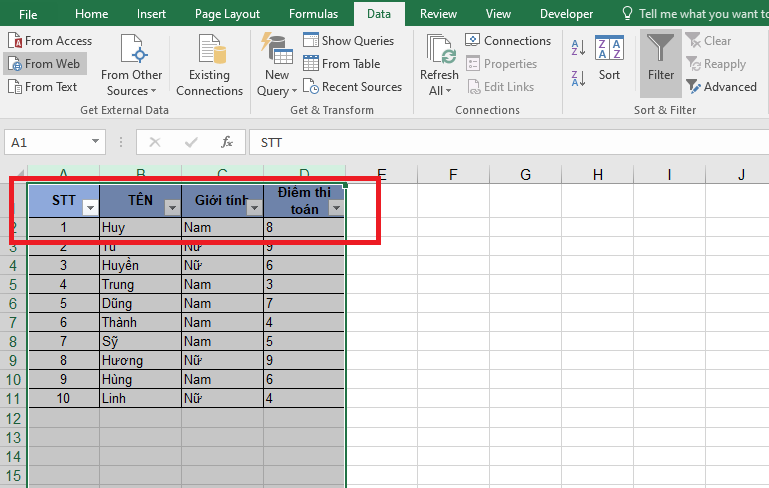Open TÊN column filter dropdown

(172, 208)
